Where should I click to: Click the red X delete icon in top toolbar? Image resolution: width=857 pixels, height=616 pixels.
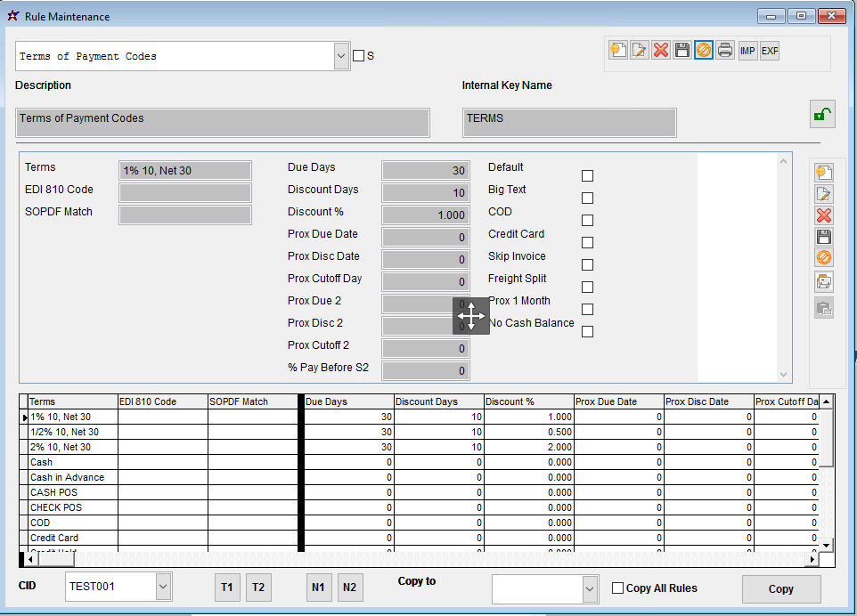661,51
